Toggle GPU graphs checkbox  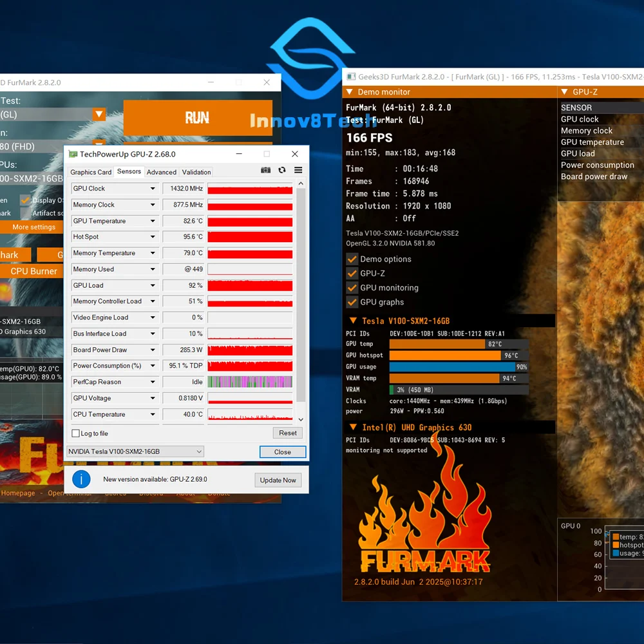(352, 302)
